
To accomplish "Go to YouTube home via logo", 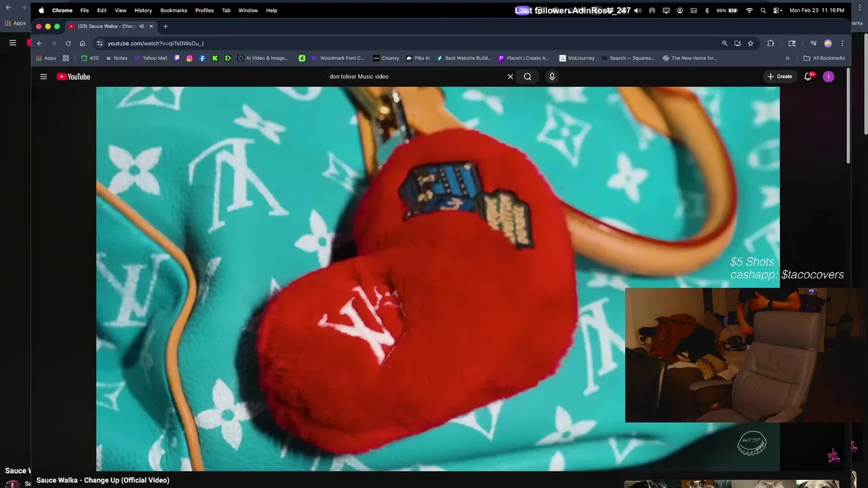I will 73,77.
